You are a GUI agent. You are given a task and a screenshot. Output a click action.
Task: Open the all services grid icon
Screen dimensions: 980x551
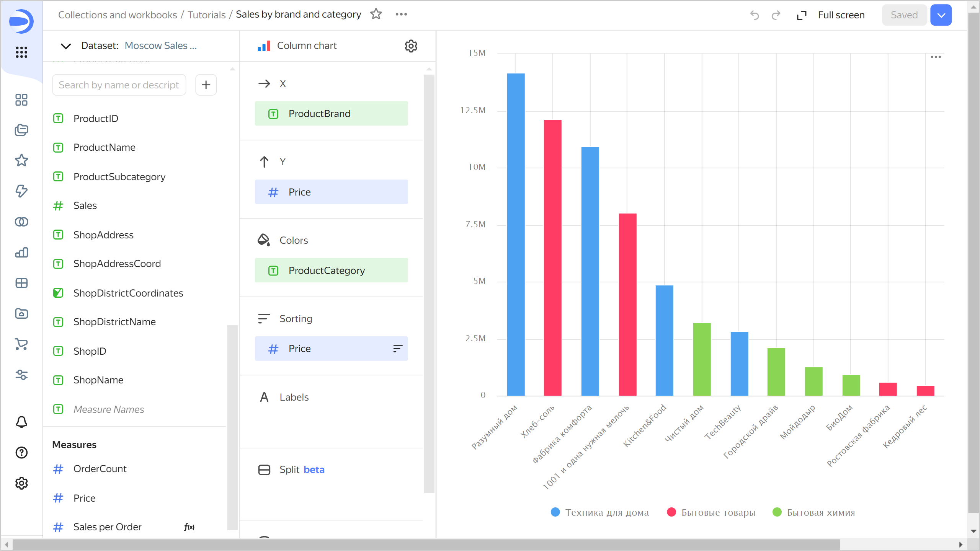pyautogui.click(x=21, y=52)
